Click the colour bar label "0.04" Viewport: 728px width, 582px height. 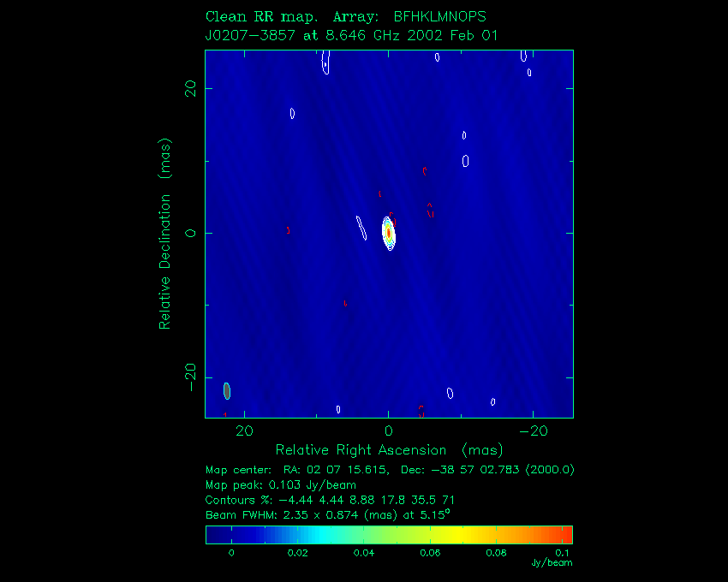pyautogui.click(x=363, y=553)
